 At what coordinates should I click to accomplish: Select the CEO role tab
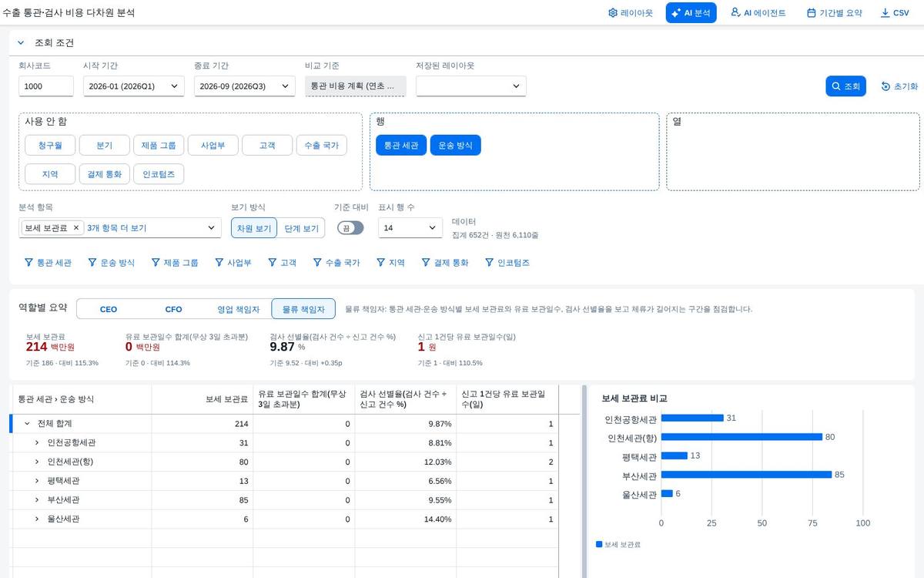pos(109,309)
